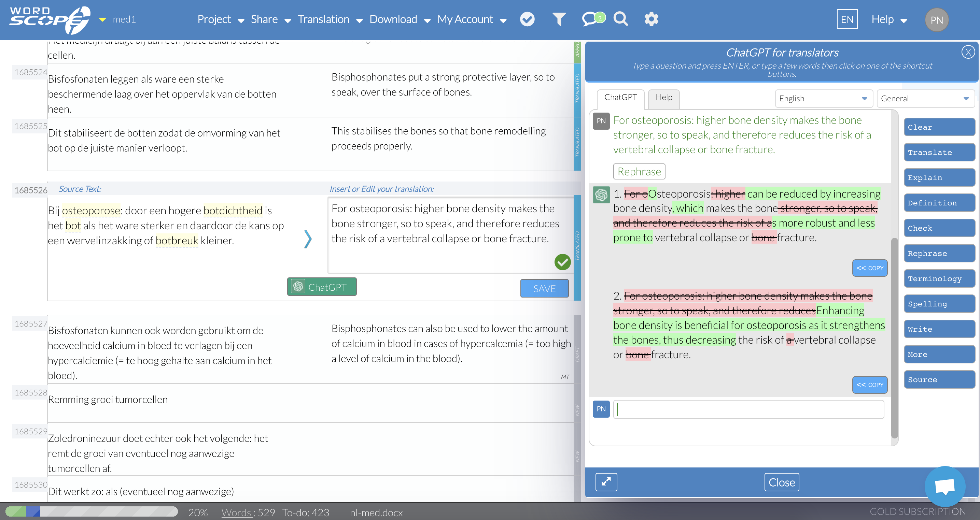Click the Words link in status bar
This screenshot has height=520, width=980.
pos(236,512)
